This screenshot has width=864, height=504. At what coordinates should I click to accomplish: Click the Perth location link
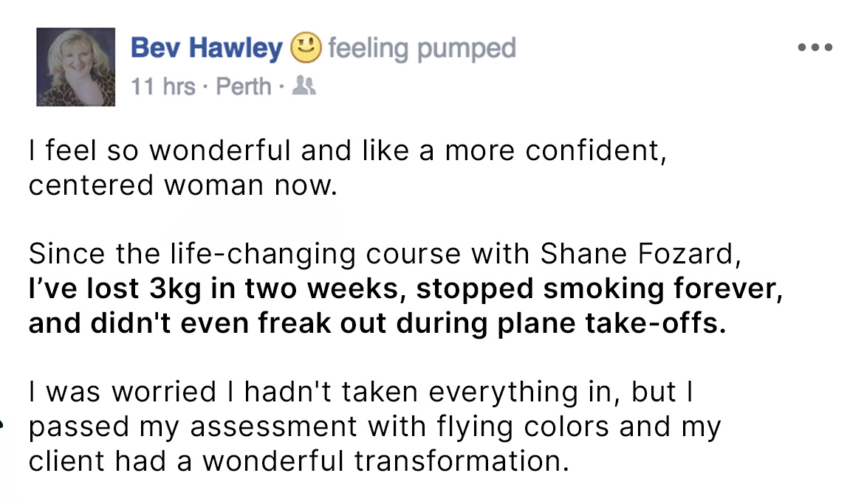pyautogui.click(x=244, y=87)
